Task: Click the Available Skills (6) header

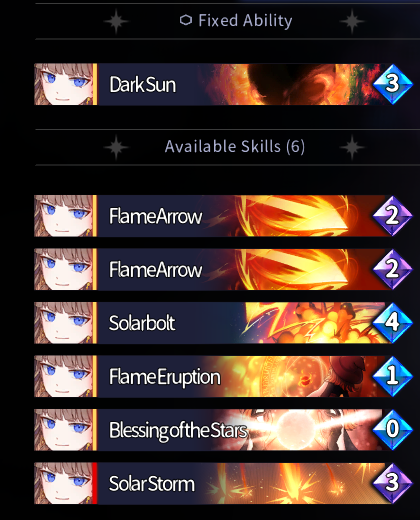Action: [x=235, y=147]
